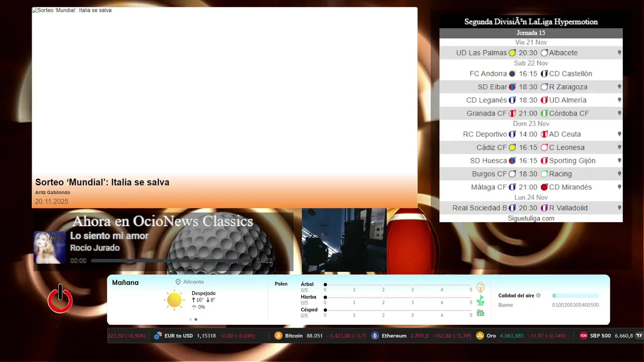Click the SD Eibar crest
Viewport: 644px width, 362px height.
click(x=512, y=87)
